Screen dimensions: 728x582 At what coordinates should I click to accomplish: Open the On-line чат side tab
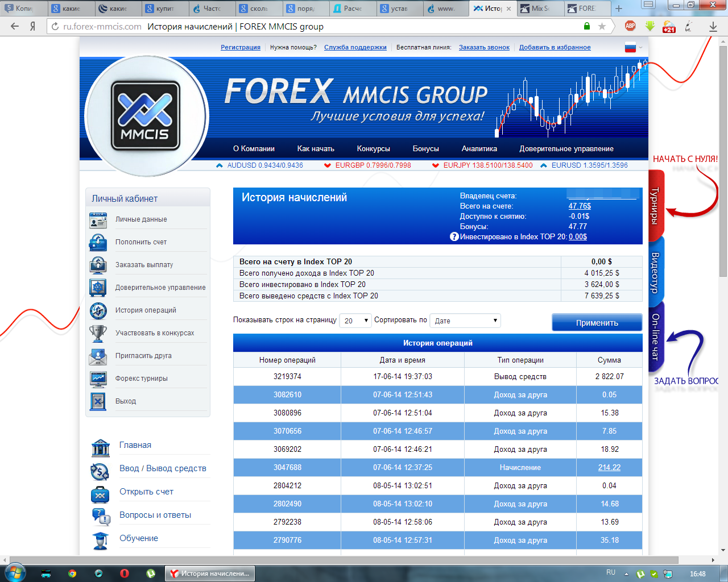pos(656,337)
